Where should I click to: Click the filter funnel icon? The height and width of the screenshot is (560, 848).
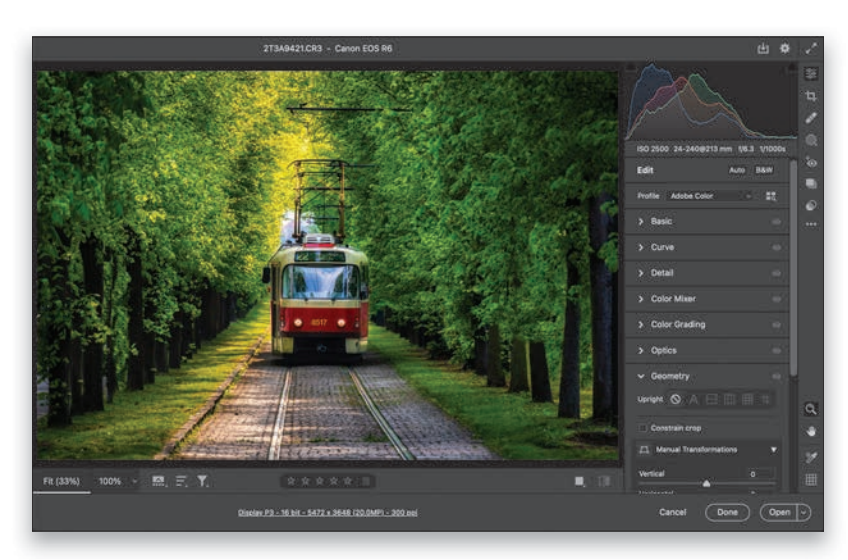coord(202,481)
